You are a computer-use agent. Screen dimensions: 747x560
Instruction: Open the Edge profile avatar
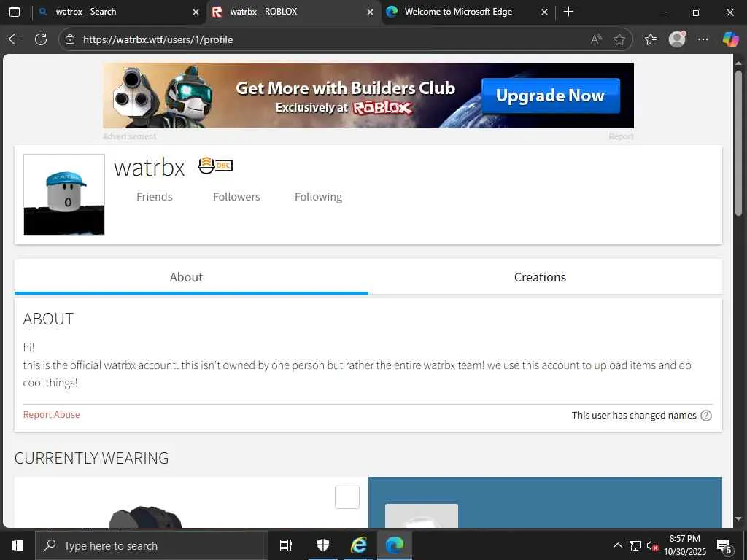tap(677, 39)
